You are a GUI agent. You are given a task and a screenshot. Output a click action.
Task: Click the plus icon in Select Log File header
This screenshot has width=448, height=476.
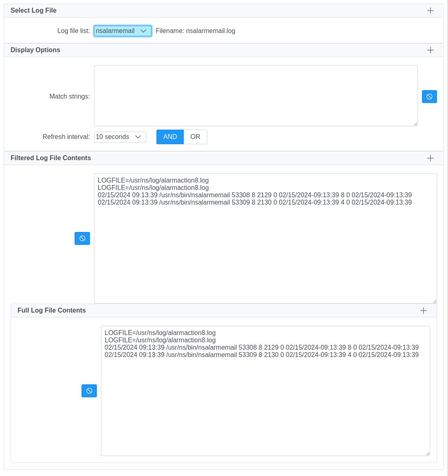click(x=430, y=11)
